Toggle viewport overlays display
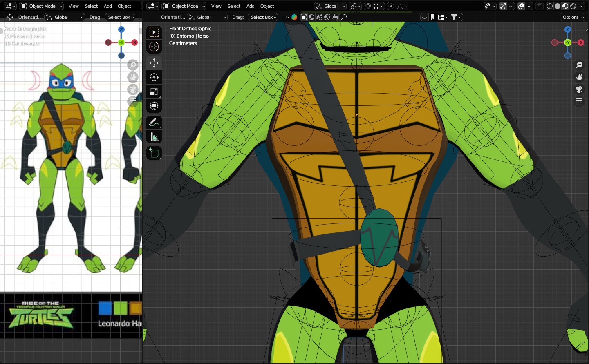 point(521,6)
